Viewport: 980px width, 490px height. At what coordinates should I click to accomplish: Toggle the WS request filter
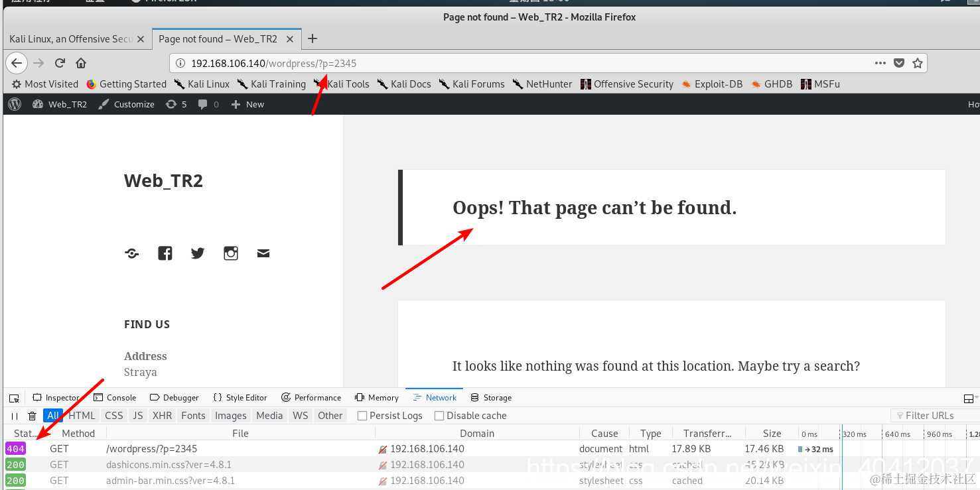(x=301, y=416)
